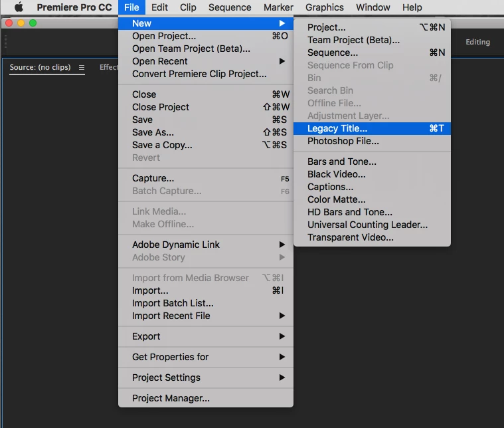Expand the Project Settings submenu
The image size is (504, 428).
(x=206, y=377)
